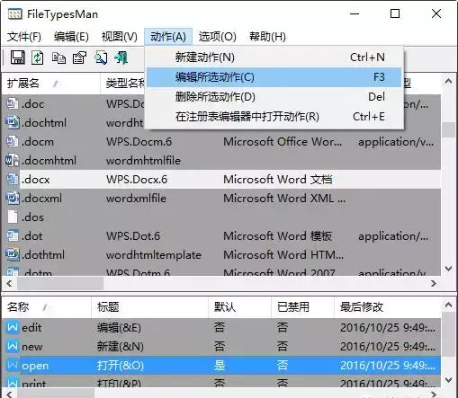Click Microsoft Word 文档 description cell

pyautogui.click(x=278, y=179)
